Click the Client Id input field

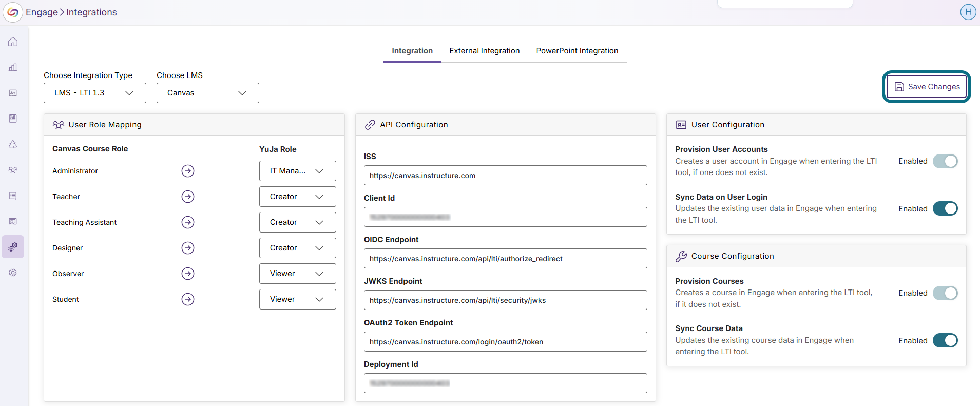[506, 217]
